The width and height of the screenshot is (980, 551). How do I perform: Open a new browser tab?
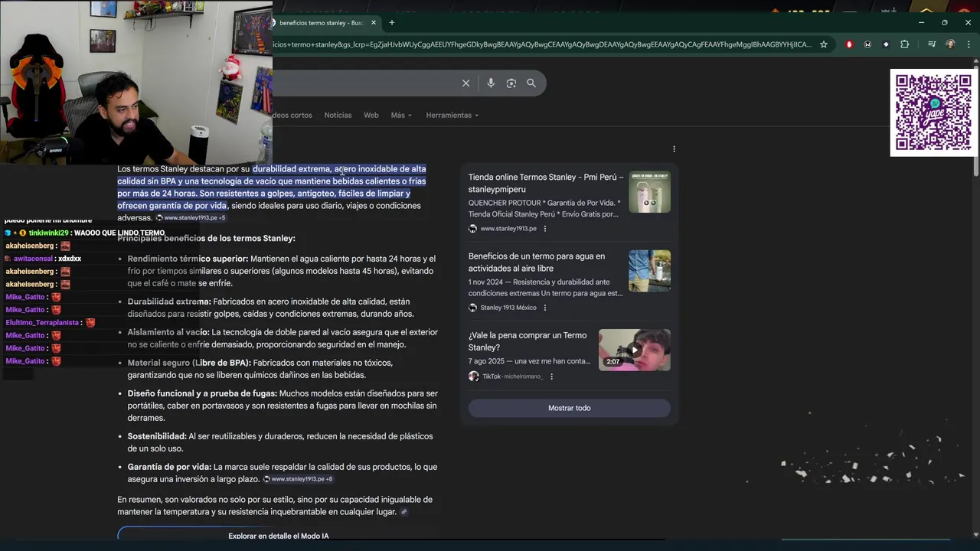(392, 23)
